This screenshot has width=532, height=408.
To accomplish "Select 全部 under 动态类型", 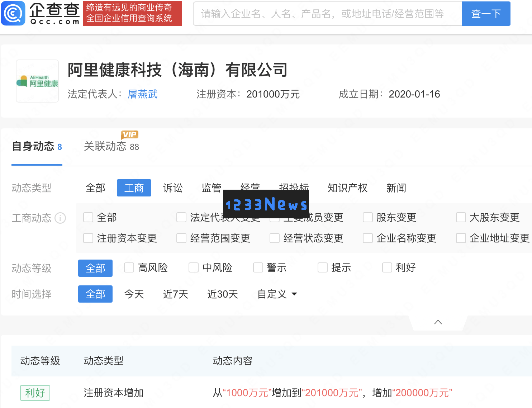I will pyautogui.click(x=95, y=188).
